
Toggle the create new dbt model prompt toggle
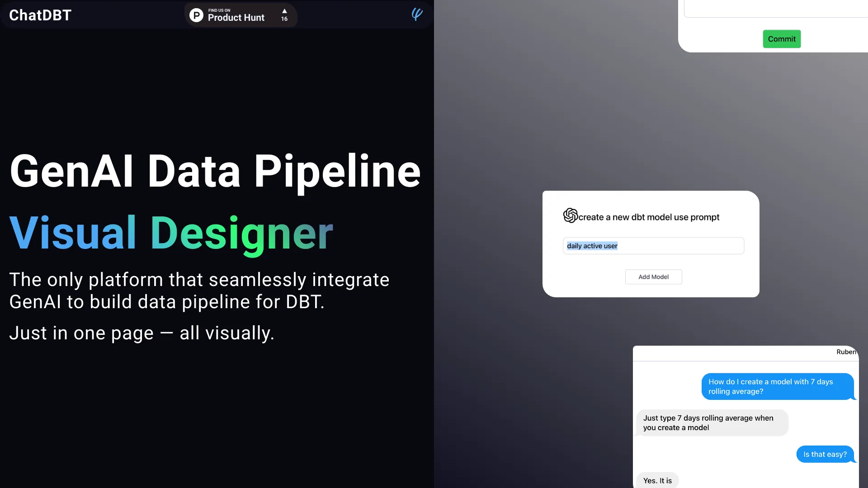[x=570, y=216]
